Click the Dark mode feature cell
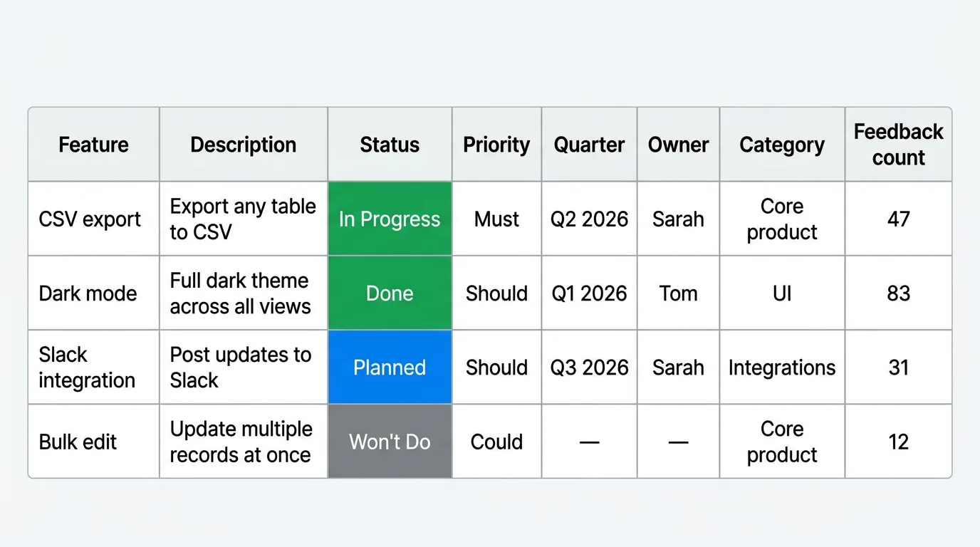This screenshot has height=547, width=980. tap(88, 293)
